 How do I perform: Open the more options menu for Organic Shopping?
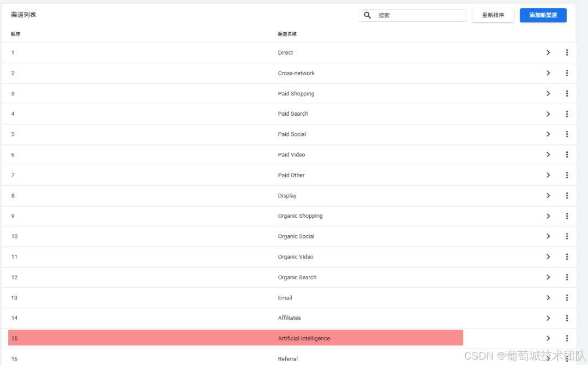[567, 216]
